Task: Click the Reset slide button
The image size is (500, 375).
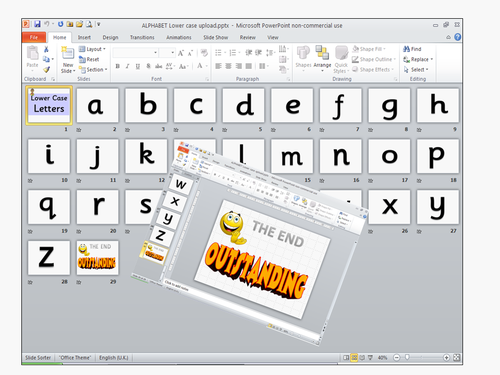Action: pyautogui.click(x=89, y=59)
